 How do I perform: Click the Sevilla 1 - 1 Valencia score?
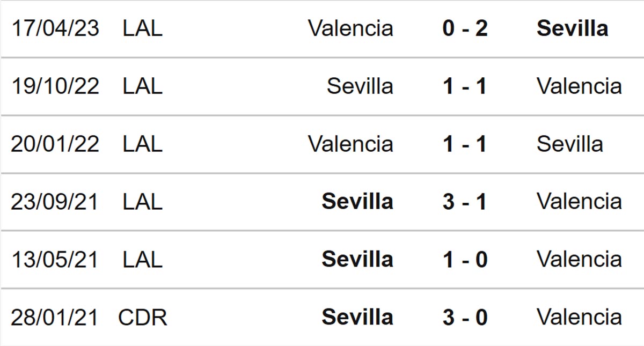click(465, 86)
